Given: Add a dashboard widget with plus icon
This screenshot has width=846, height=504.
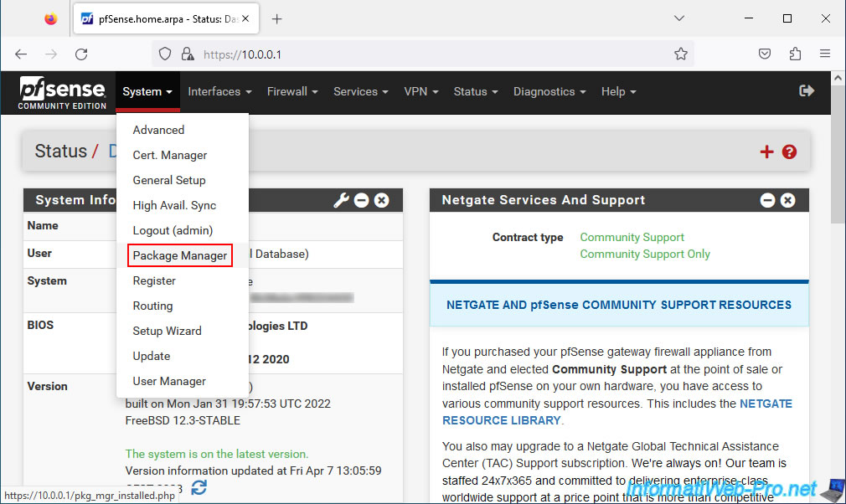Looking at the screenshot, I should pyautogui.click(x=766, y=152).
